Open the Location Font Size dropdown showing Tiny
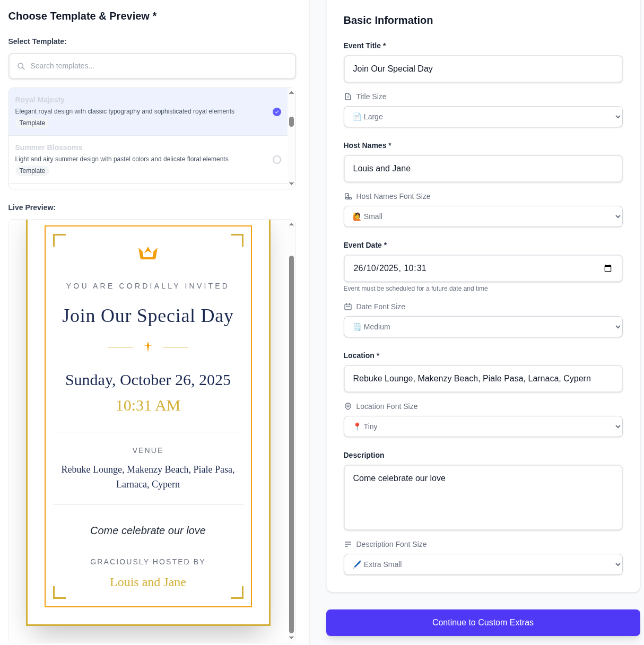The height and width of the screenshot is (645, 644). 483,426
